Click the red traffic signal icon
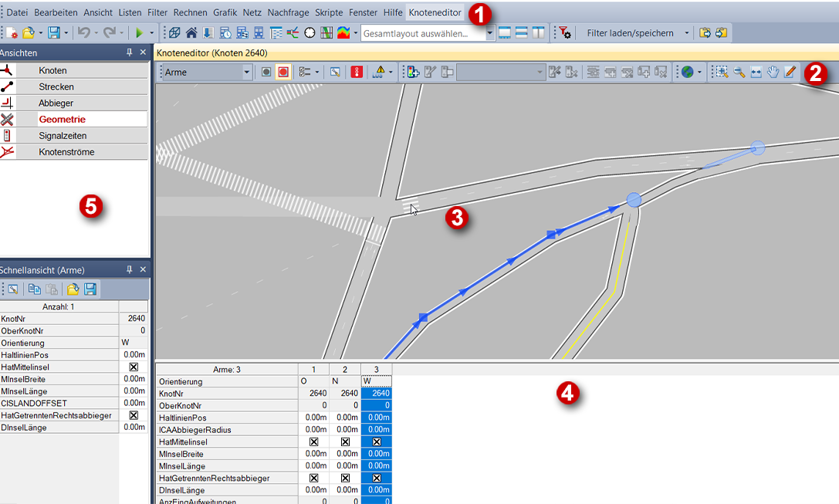Screen dimensions: 839x504 pyautogui.click(x=357, y=72)
